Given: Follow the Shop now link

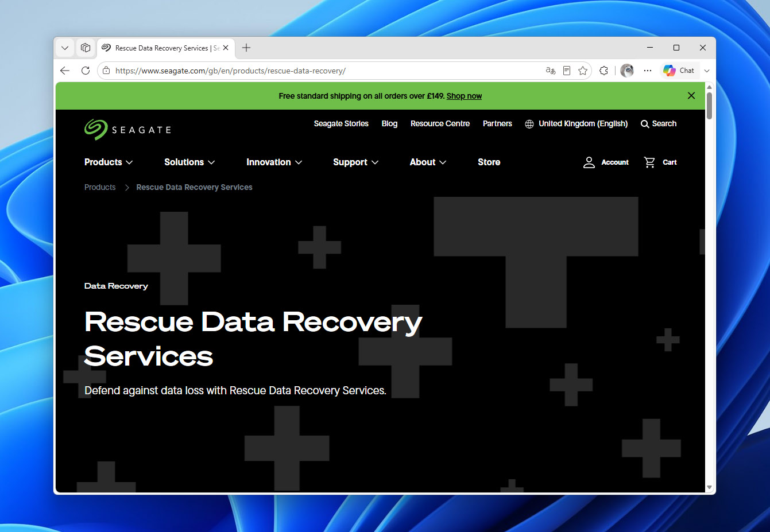Looking at the screenshot, I should point(464,96).
